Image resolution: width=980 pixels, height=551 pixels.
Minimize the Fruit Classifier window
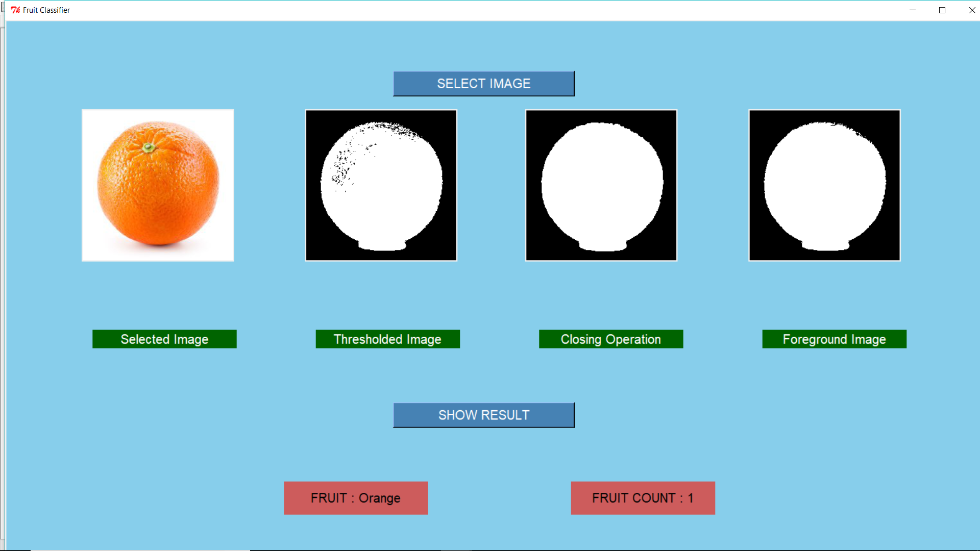(x=912, y=10)
